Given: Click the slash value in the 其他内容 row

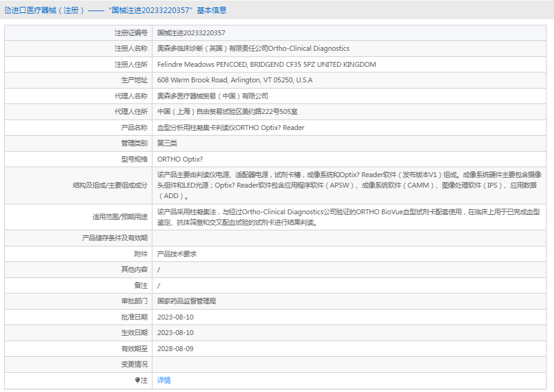Looking at the screenshot, I should tap(159, 269).
